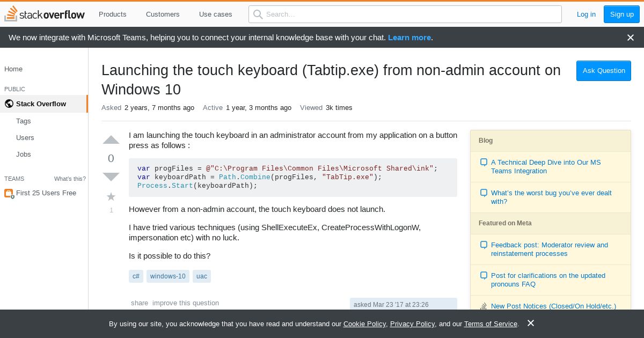Click the globe icon beside Stack Overflow
This screenshot has width=644, height=338.
coord(9,104)
